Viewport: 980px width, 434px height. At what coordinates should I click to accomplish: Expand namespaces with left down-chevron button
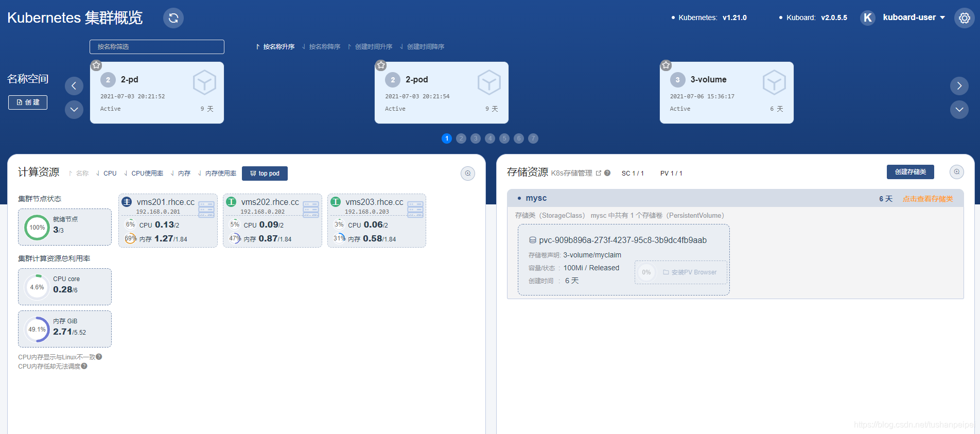(74, 110)
